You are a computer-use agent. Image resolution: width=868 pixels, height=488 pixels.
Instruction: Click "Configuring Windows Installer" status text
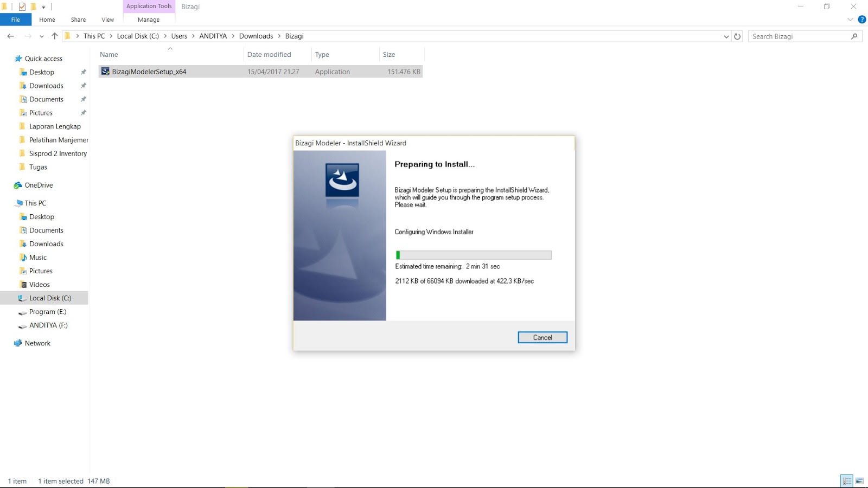pyautogui.click(x=434, y=232)
